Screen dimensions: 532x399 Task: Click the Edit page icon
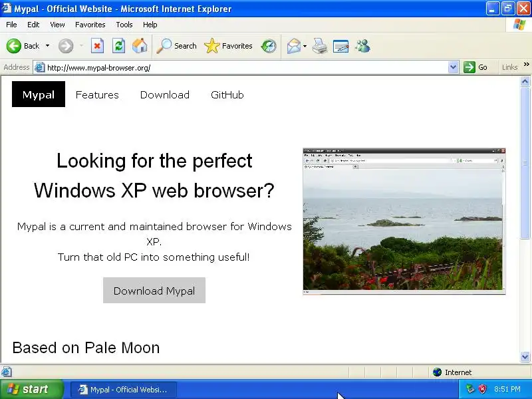pos(340,46)
